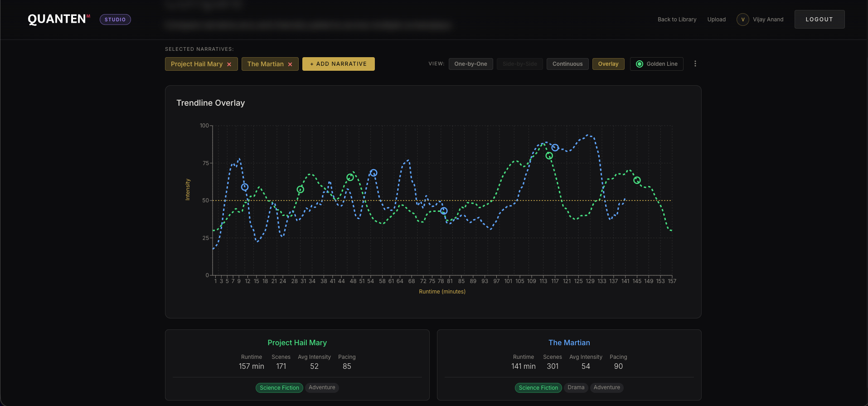Toggle the Golden Line indicator
The width and height of the screenshot is (868, 406).
(656, 64)
